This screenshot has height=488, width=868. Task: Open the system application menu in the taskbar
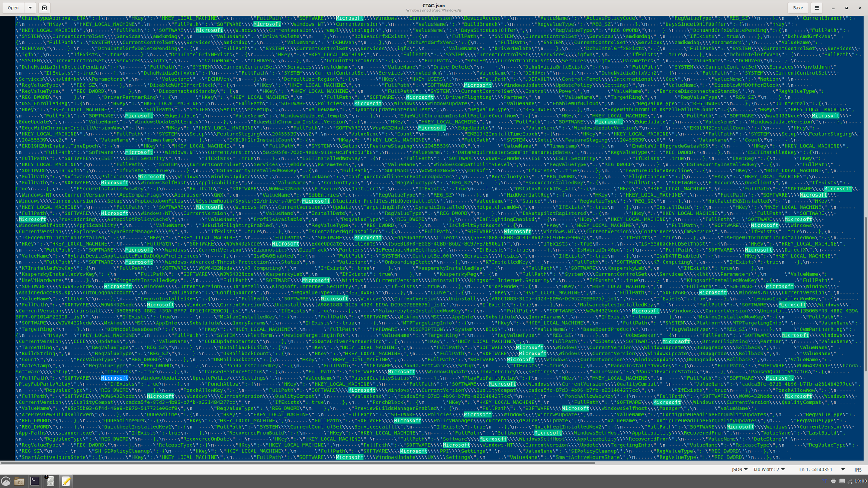(x=6, y=481)
